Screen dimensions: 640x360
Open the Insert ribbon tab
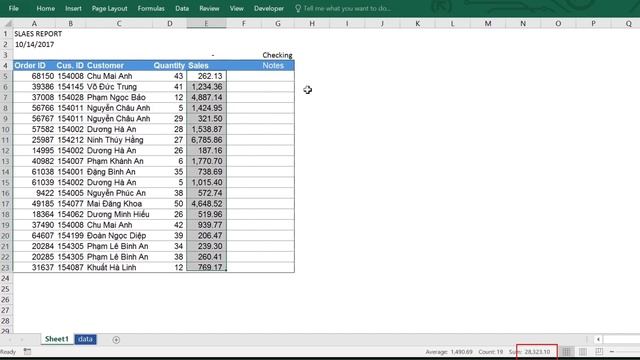click(x=73, y=8)
